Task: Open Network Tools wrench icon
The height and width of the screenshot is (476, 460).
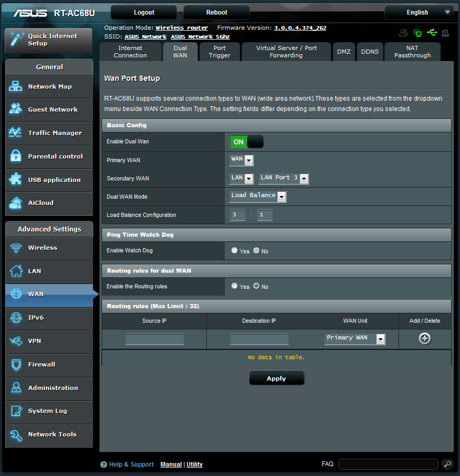Action: pyautogui.click(x=16, y=435)
